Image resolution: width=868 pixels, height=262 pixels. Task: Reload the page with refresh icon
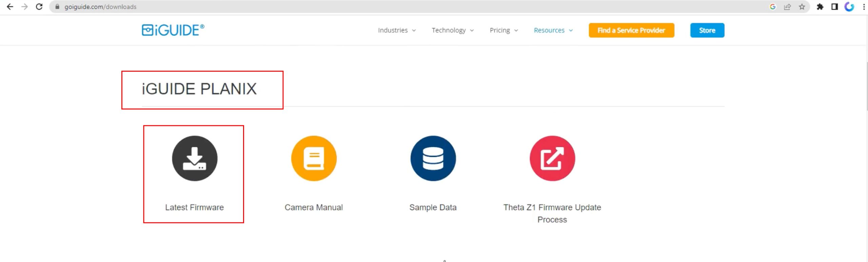tap(39, 7)
